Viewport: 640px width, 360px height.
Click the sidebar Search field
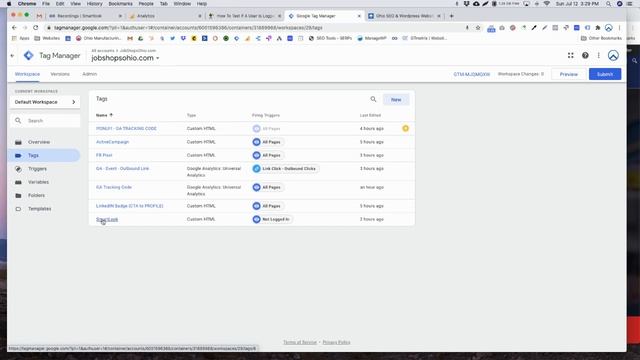tap(45, 121)
